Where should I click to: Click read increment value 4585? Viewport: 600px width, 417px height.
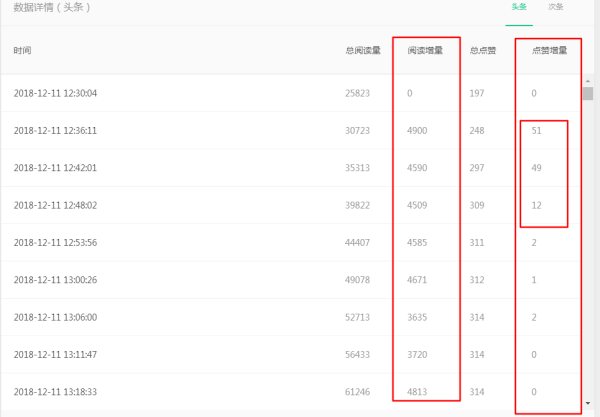tap(417, 243)
